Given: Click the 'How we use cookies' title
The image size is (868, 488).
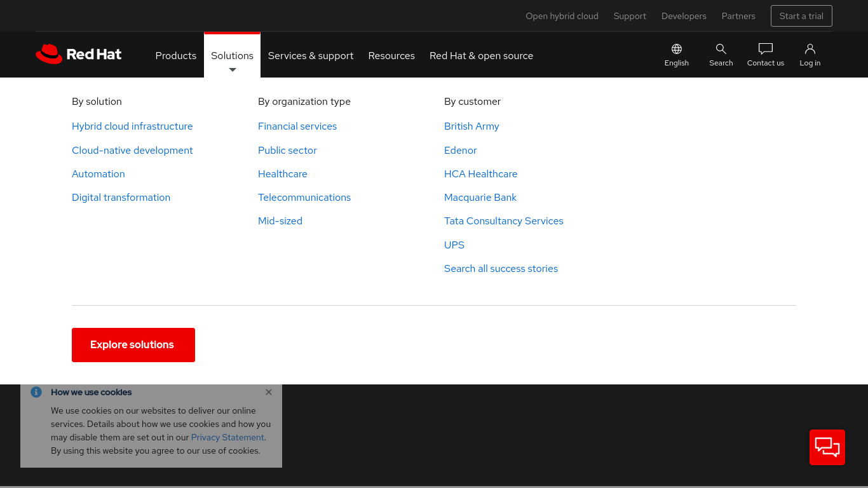Looking at the screenshot, I should pos(92,392).
